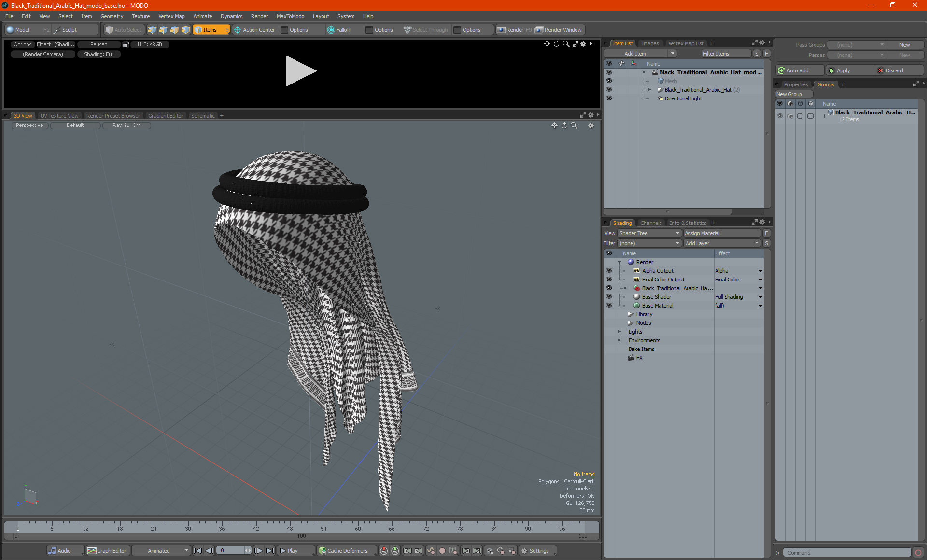Open 3D viewport gear settings
The width and height of the screenshot is (927, 560).
coord(591,126)
